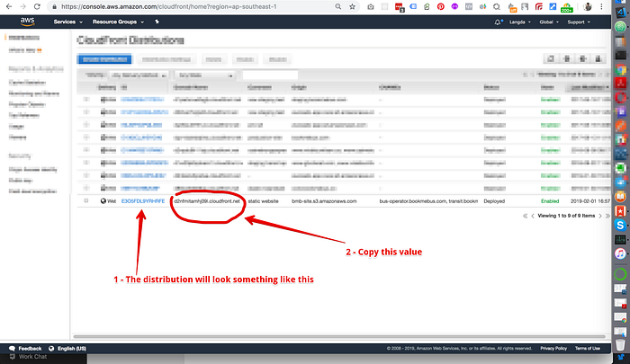The height and width of the screenshot is (364, 630).
Task: Open the Terms of Use link
Action: pos(587,349)
